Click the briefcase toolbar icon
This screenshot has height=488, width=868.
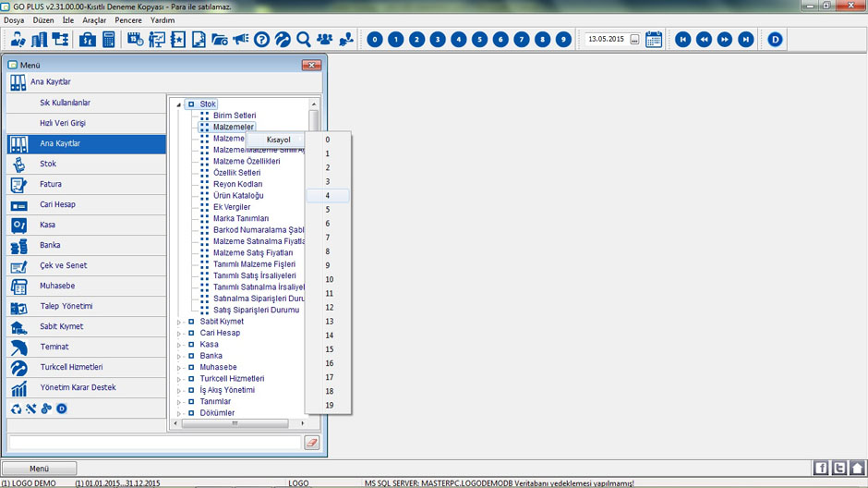[x=88, y=40]
